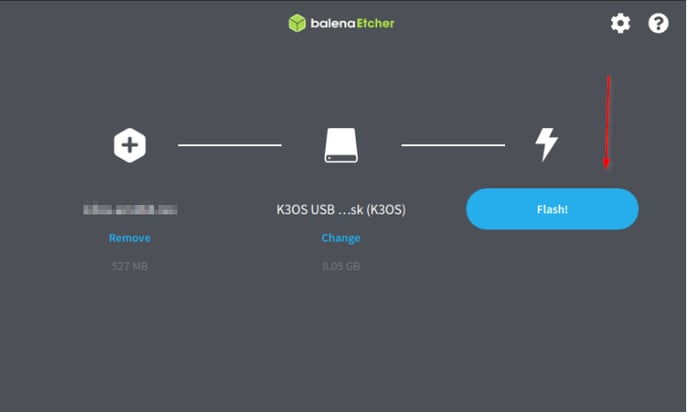The height and width of the screenshot is (412, 688).
Task: Click the white "balena" word in the header
Action: click(333, 23)
